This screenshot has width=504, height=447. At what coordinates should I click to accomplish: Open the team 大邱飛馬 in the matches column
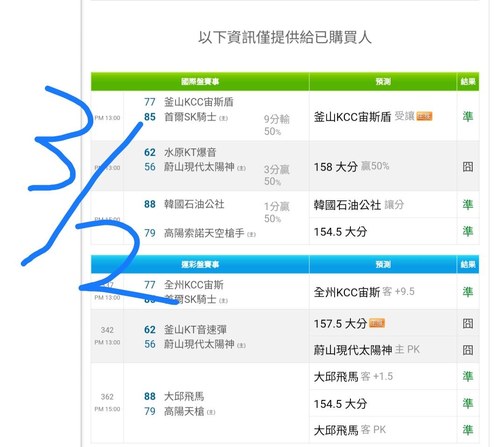(x=184, y=396)
